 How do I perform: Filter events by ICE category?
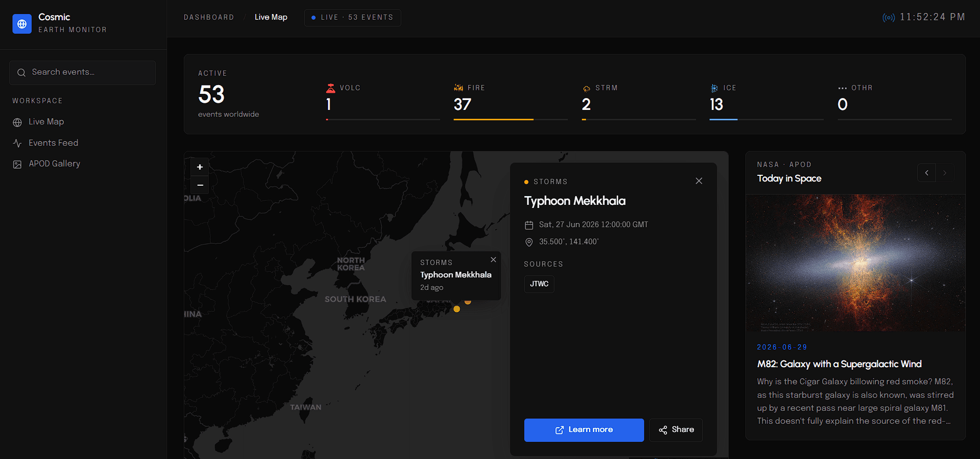click(x=767, y=101)
